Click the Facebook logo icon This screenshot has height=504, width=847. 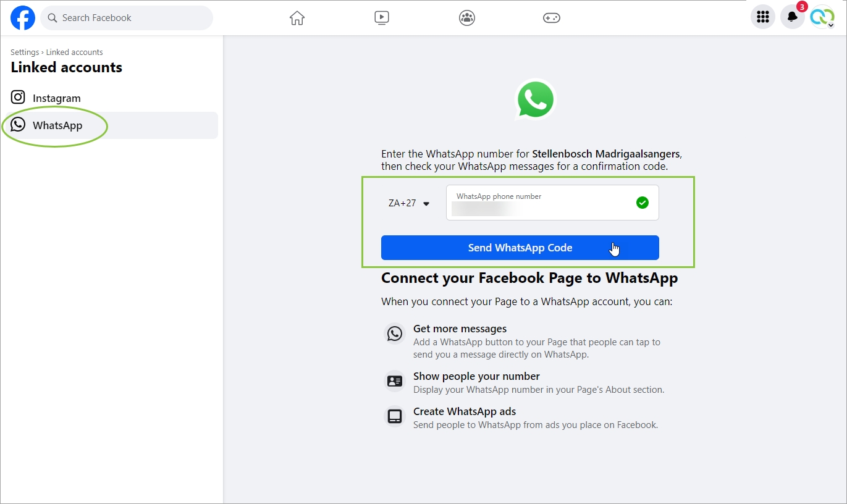pos(22,18)
